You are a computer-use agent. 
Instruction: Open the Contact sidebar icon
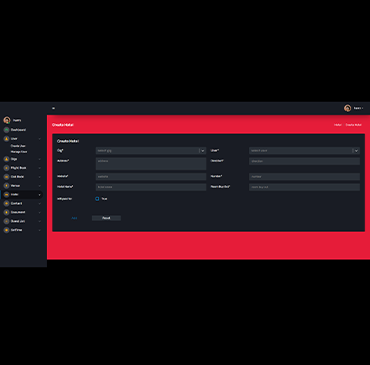coord(6,203)
